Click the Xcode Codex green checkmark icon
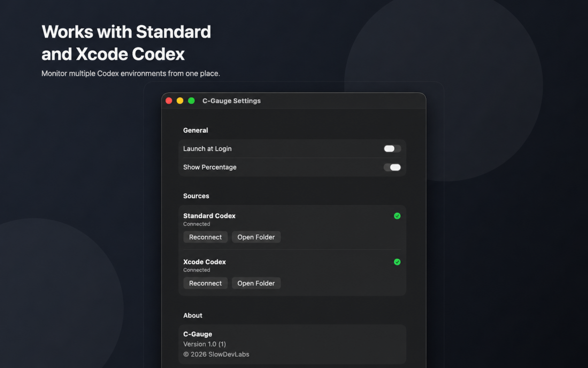This screenshot has width=588, height=368. (x=397, y=262)
